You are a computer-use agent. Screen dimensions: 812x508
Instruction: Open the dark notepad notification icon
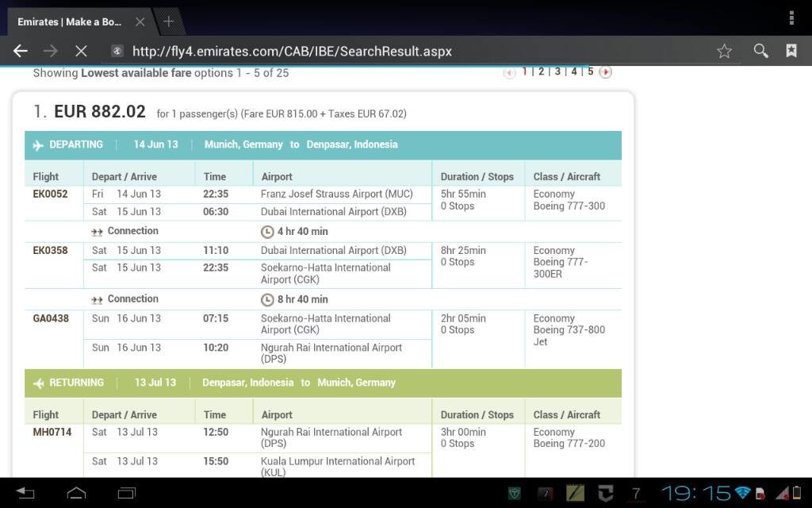click(545, 494)
